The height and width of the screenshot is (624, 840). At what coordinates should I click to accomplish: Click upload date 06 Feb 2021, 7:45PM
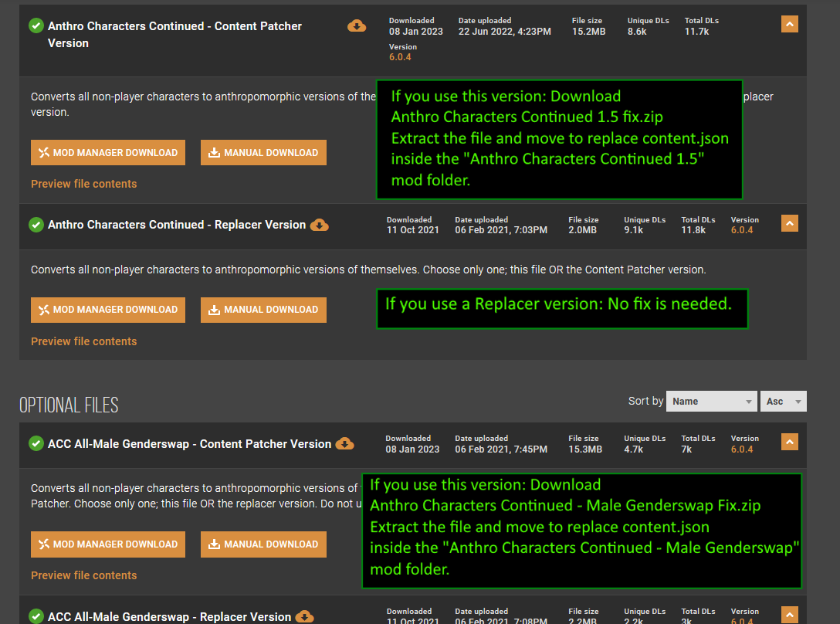point(501,449)
